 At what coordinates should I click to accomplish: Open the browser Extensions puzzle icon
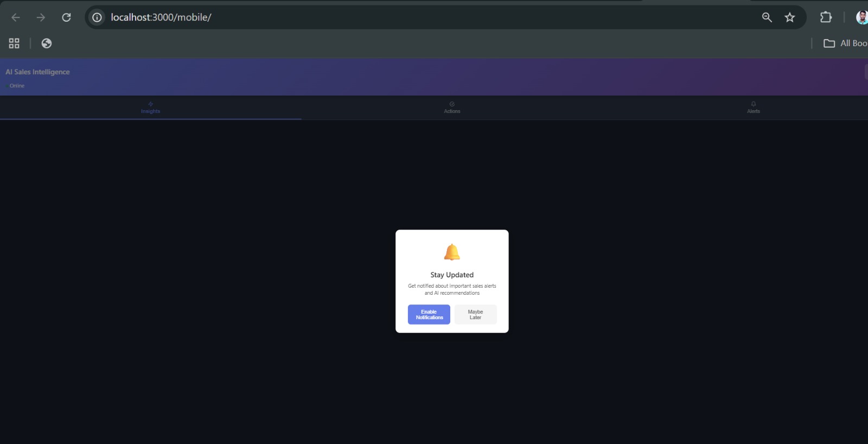point(826,17)
